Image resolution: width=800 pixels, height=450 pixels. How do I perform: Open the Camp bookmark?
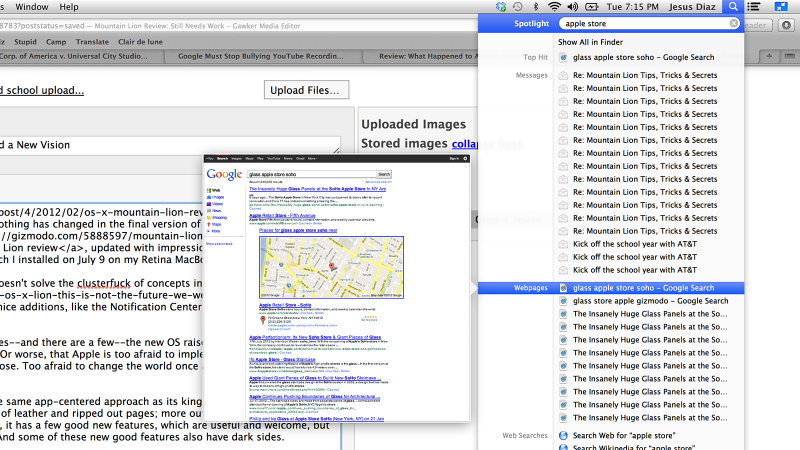click(x=56, y=42)
